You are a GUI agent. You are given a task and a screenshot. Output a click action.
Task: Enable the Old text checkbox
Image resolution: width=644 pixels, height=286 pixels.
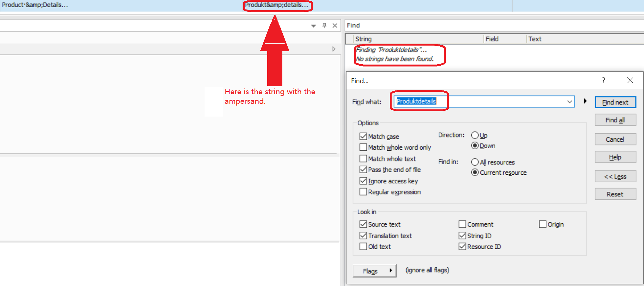point(363,246)
